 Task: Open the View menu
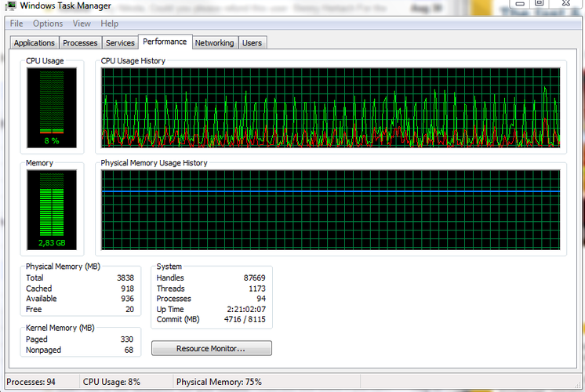[82, 24]
